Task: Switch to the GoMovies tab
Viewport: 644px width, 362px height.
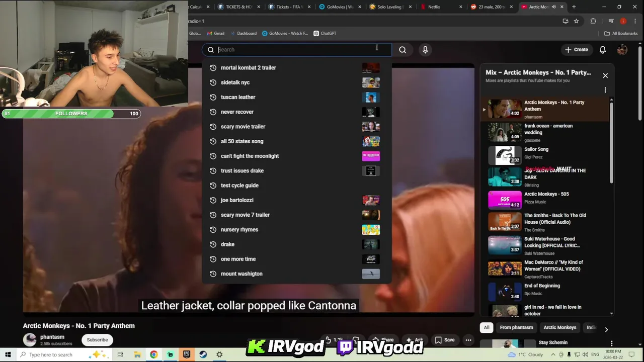Action: click(340, 7)
